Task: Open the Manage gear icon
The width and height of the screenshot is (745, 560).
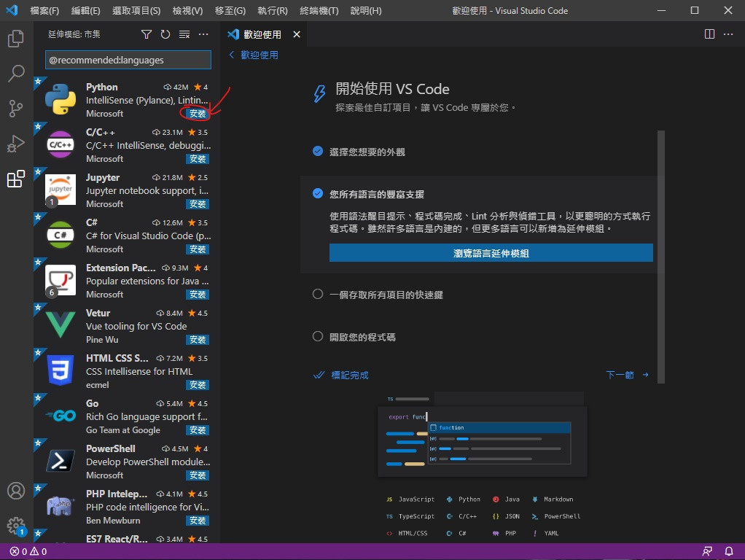Action: click(16, 526)
